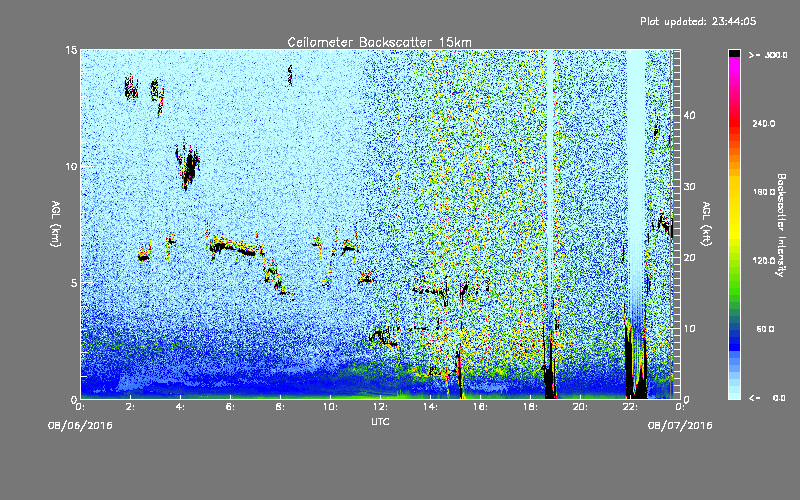Select the 'Ceilometer Backscatter 15km' plot title
This screenshot has height=500, width=800.
pos(379,42)
